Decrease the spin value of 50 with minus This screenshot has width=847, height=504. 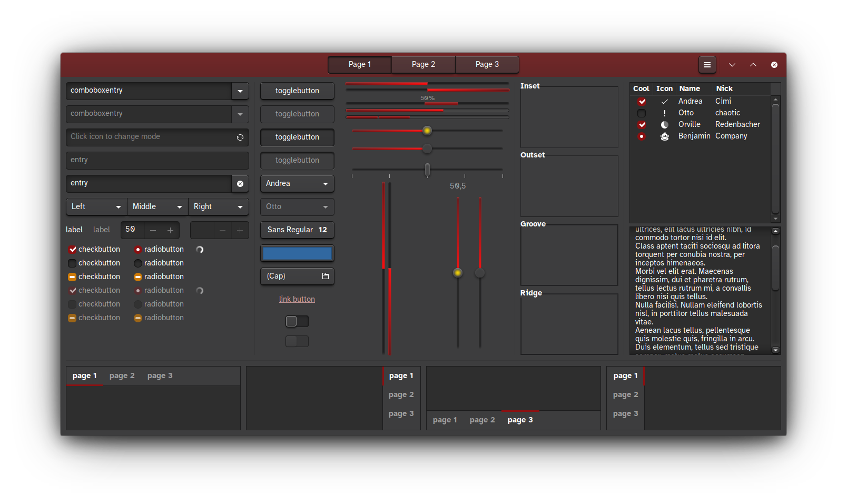[x=153, y=230]
